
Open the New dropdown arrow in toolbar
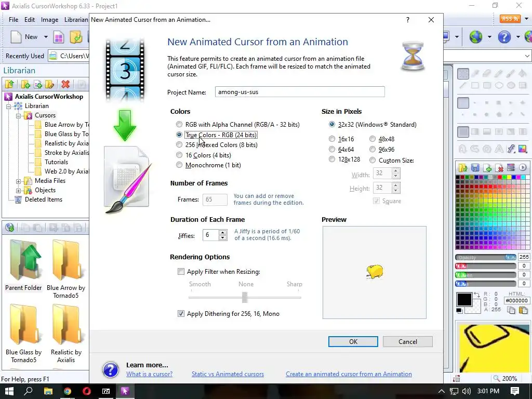[x=46, y=37]
